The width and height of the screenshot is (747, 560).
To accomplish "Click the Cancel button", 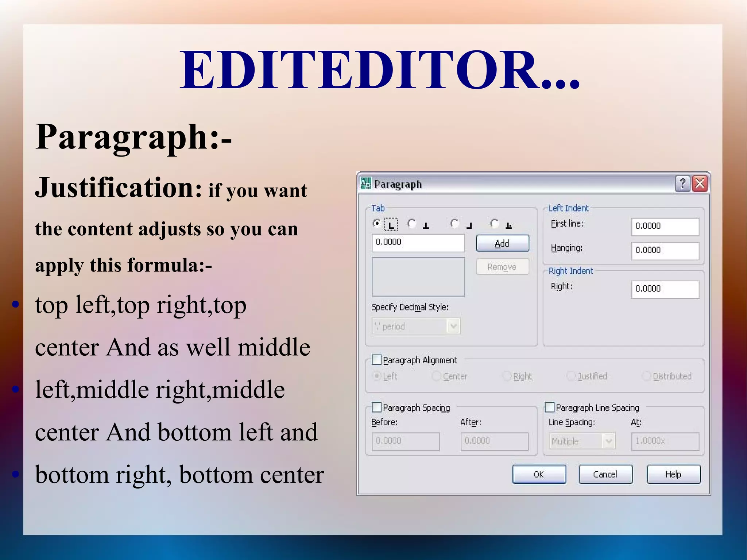I will (x=605, y=474).
